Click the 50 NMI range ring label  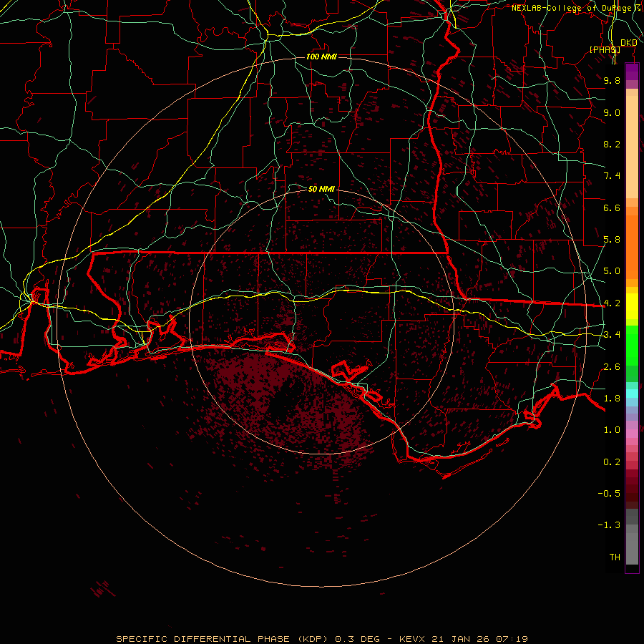pos(321,189)
